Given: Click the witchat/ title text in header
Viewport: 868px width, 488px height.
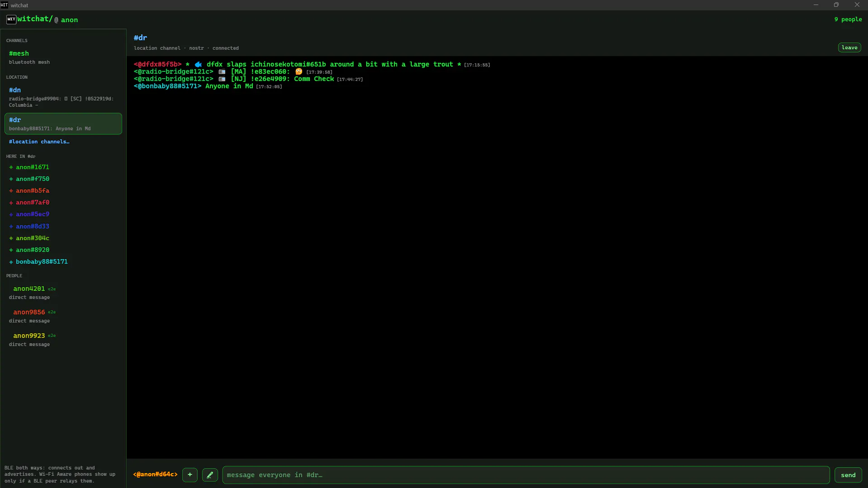Looking at the screenshot, I should [35, 19].
